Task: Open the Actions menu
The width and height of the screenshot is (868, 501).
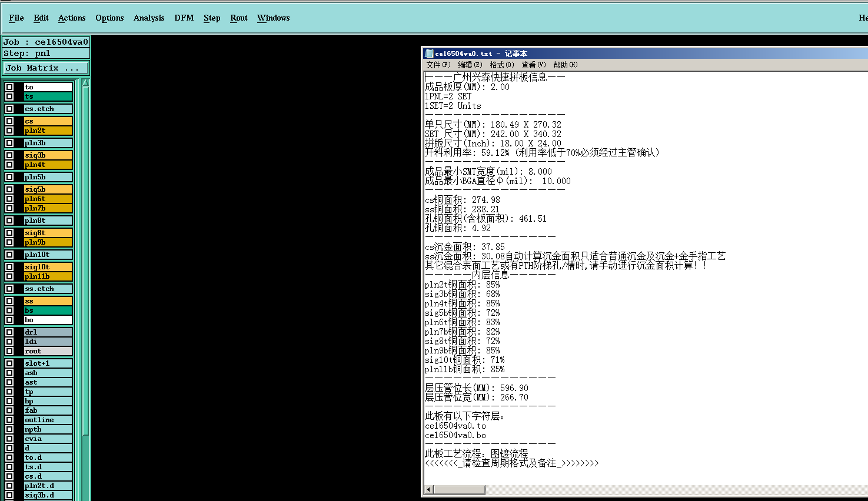Action: point(72,18)
